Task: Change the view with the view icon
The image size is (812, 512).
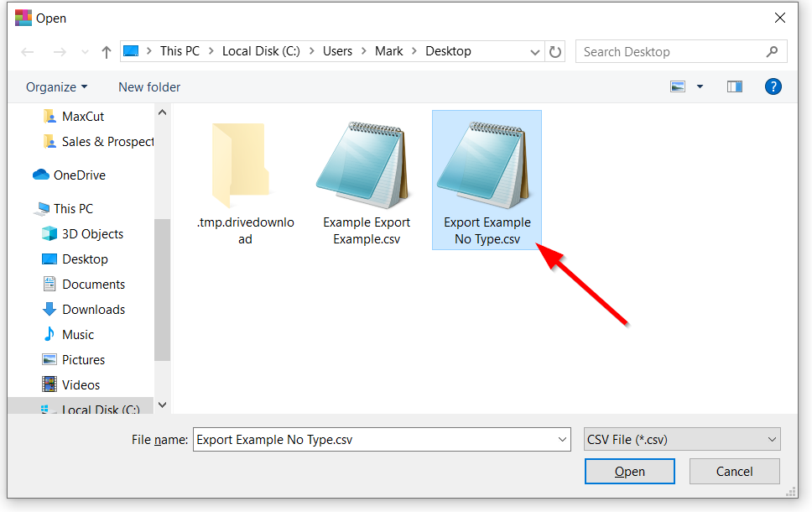Action: [x=678, y=86]
